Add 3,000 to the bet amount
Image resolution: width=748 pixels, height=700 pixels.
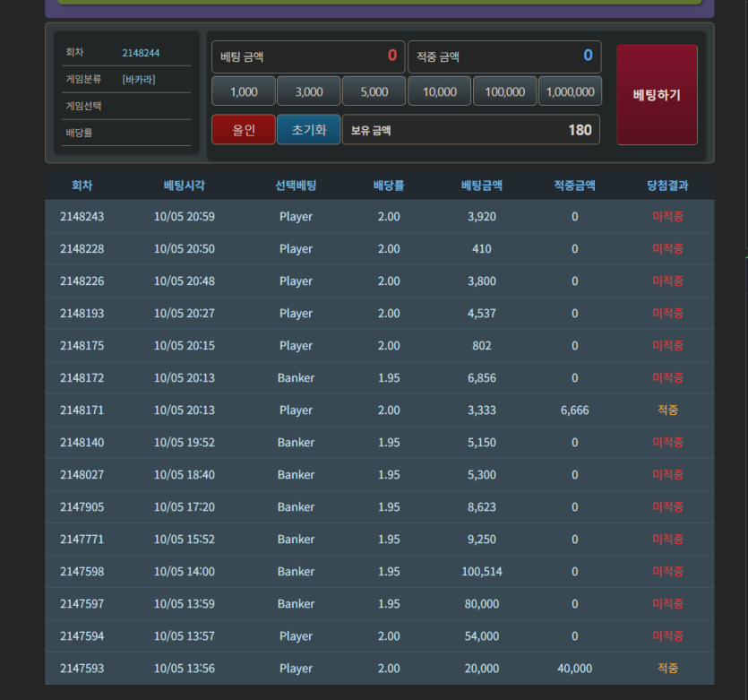click(x=309, y=91)
